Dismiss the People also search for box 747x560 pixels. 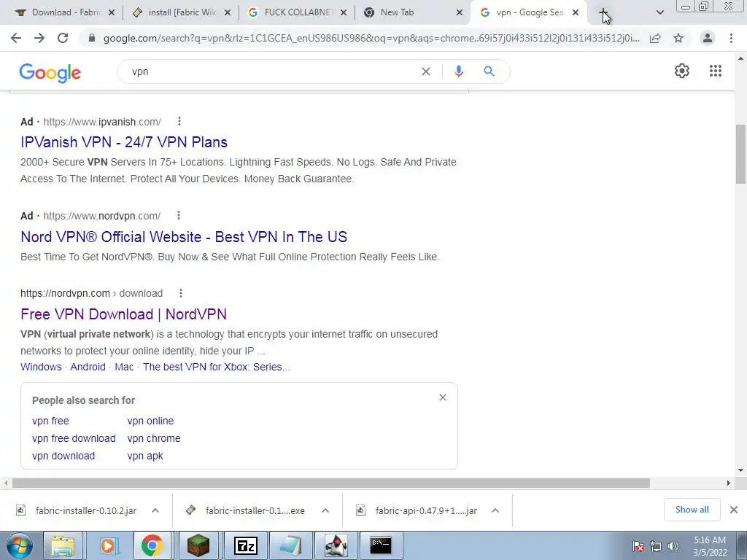point(443,397)
